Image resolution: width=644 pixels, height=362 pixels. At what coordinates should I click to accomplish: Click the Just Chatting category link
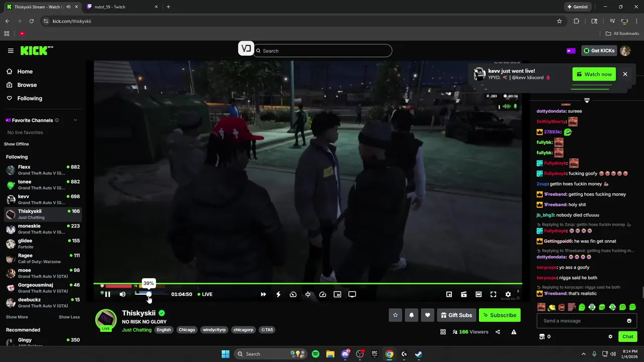point(136,330)
